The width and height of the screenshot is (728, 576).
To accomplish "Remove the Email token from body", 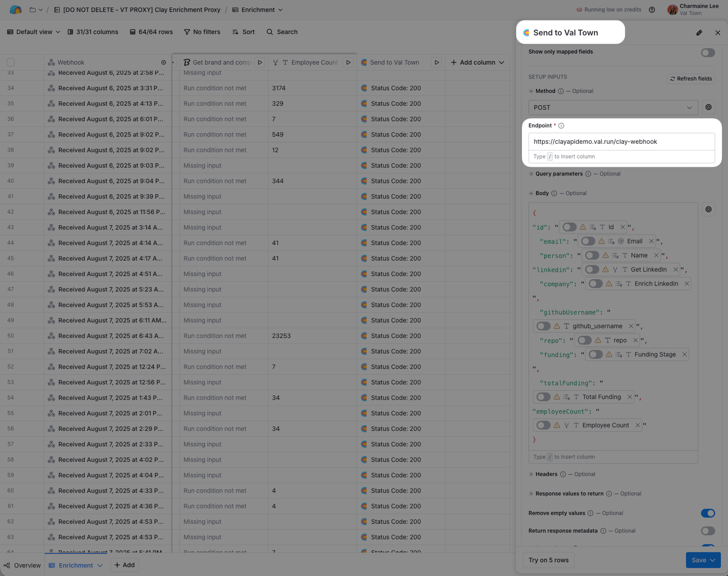I will click(651, 242).
